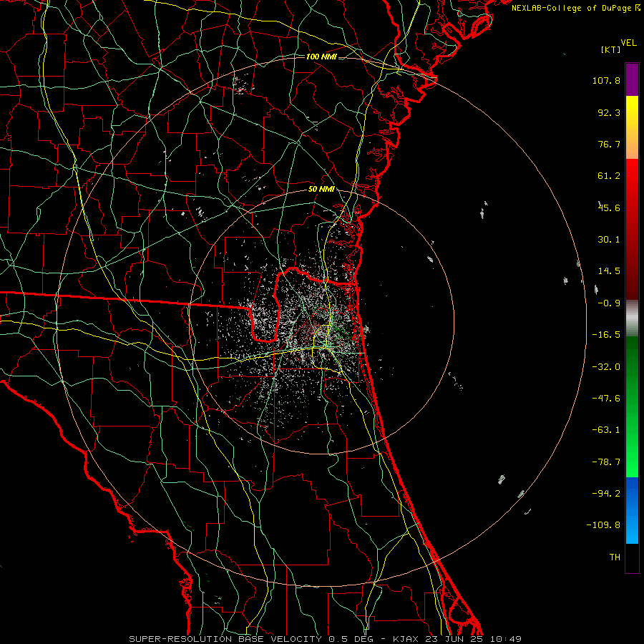Viewport: 644px width, 644px height.
Task: Select the 45.6 velocity scale value
Action: click(x=609, y=208)
